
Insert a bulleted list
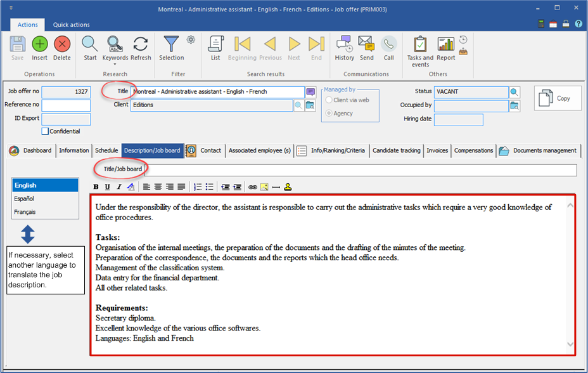pyautogui.click(x=209, y=187)
